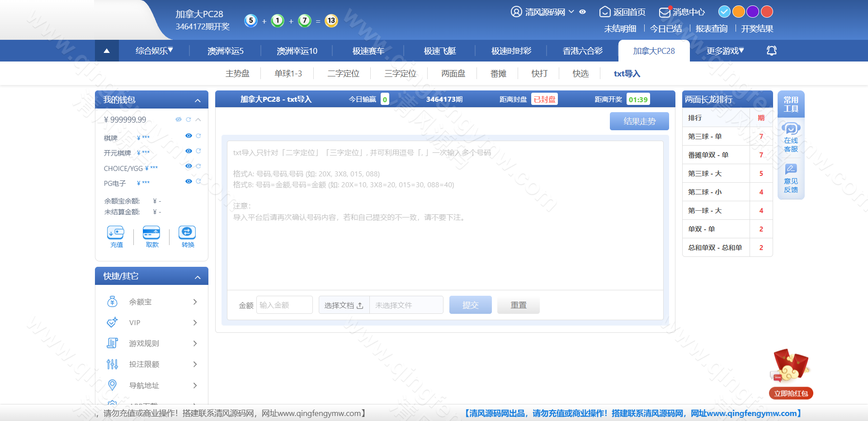Expand the VIP row arrow
868x421 pixels.
tap(195, 322)
